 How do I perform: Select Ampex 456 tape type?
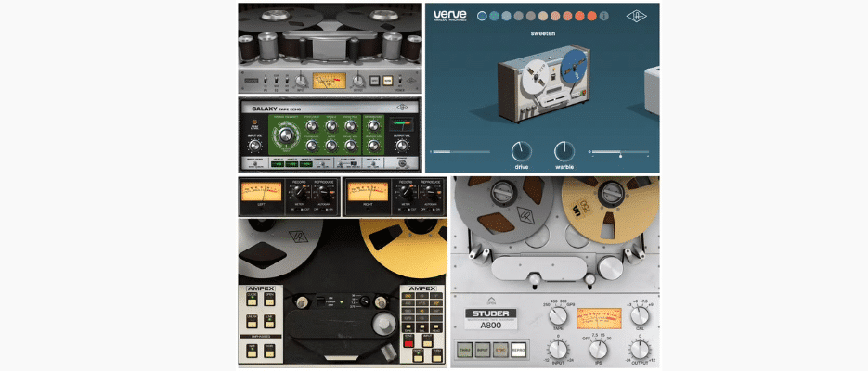coord(408,303)
